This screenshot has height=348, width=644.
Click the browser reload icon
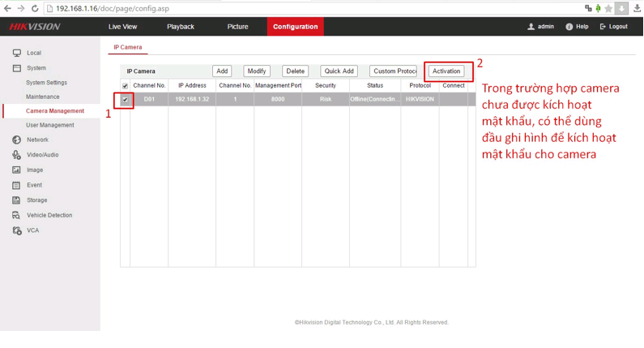coord(35,8)
